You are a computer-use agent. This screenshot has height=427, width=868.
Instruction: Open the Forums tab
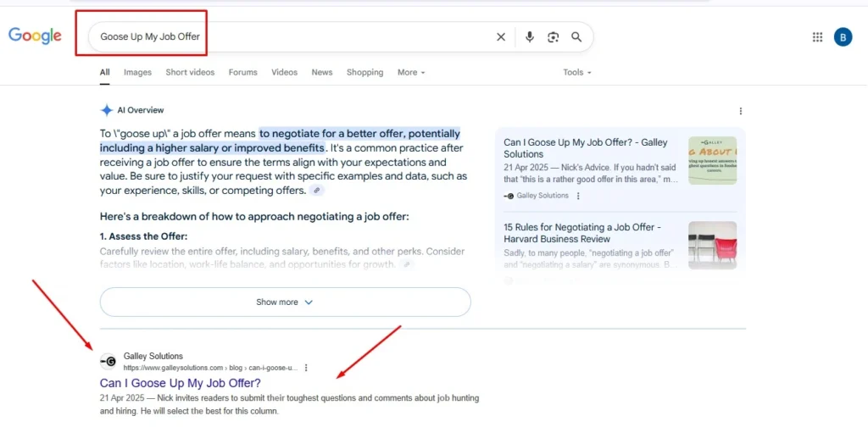(x=243, y=73)
